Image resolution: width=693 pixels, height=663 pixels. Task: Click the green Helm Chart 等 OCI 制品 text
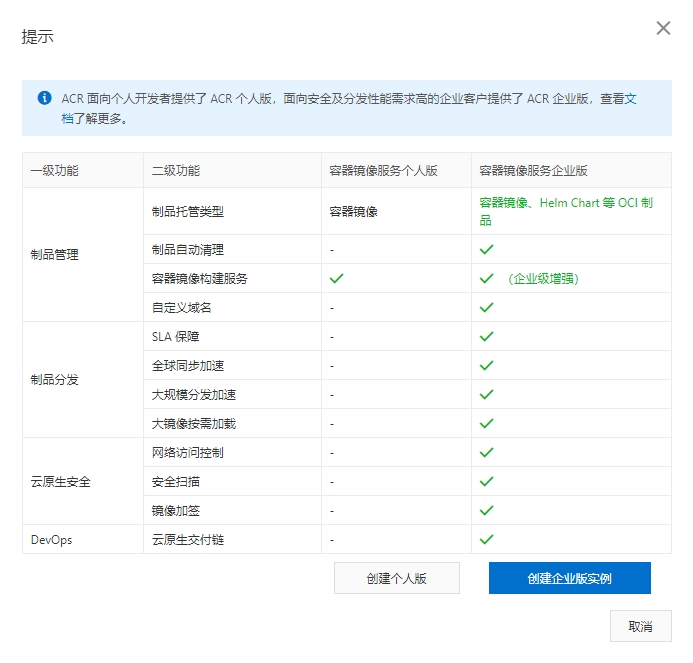(566, 203)
